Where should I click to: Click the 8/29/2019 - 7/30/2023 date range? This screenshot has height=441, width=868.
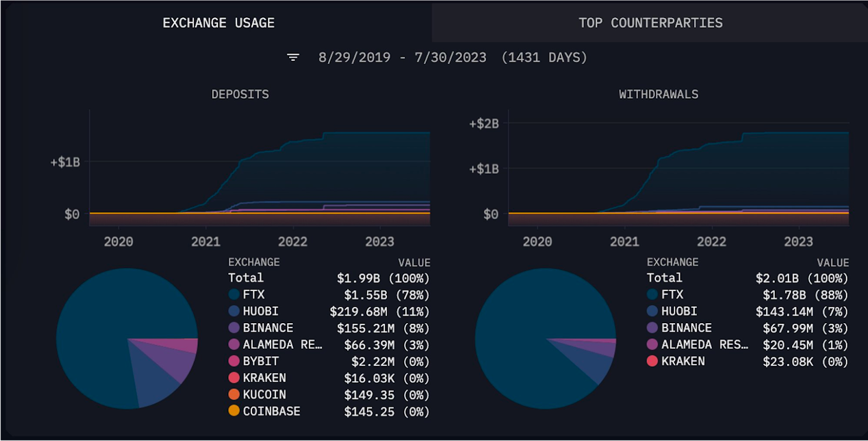coord(403,57)
